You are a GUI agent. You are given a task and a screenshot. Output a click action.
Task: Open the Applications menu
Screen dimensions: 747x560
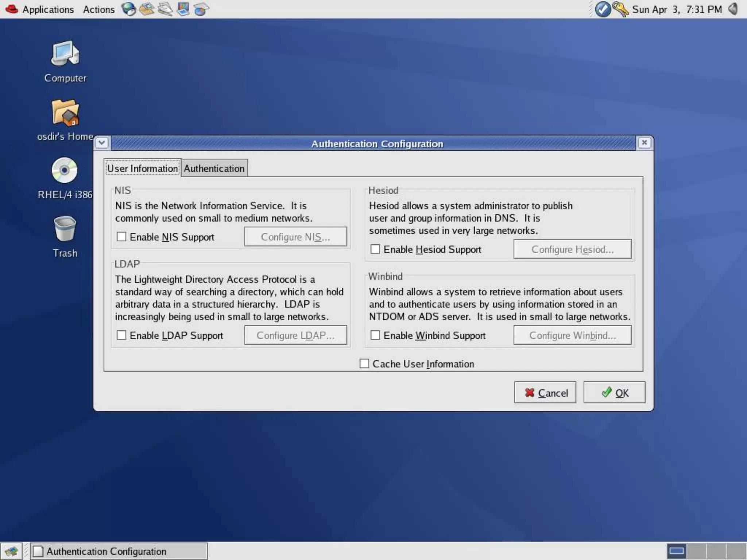(x=47, y=9)
